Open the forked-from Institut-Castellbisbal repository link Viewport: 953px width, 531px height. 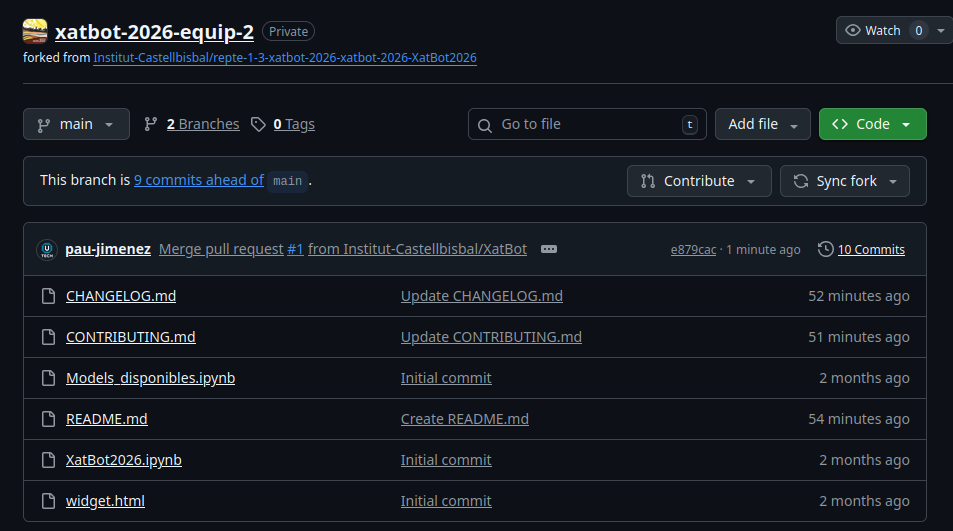click(285, 58)
